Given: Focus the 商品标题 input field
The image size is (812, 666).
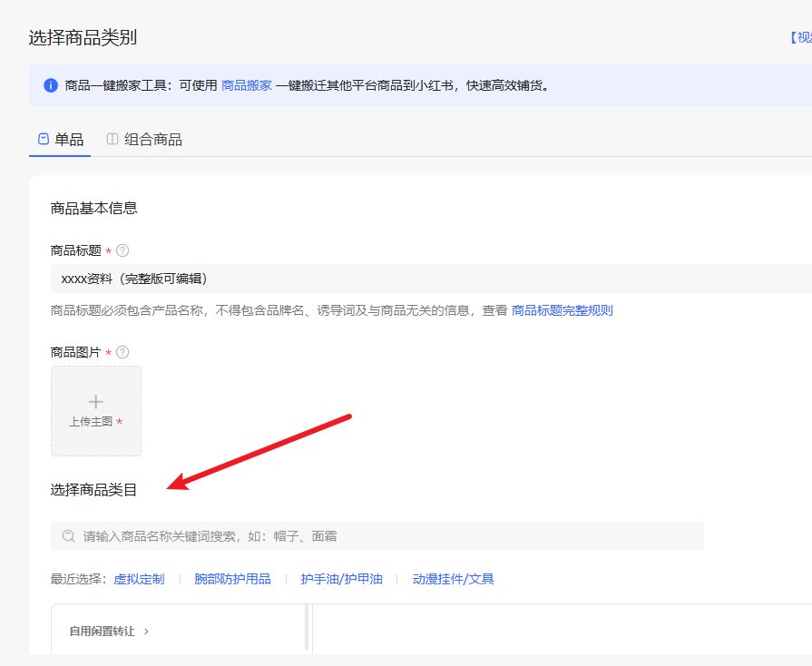Looking at the screenshot, I should point(426,279).
